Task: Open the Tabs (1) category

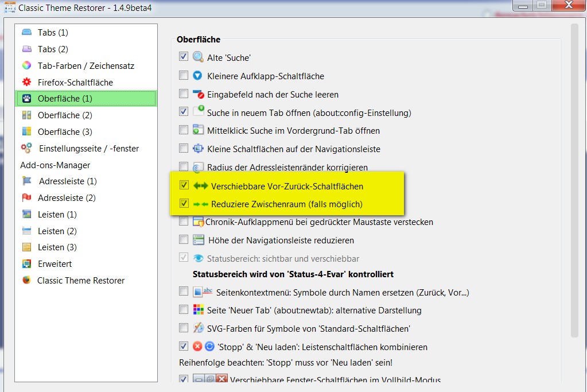Action: [85, 33]
